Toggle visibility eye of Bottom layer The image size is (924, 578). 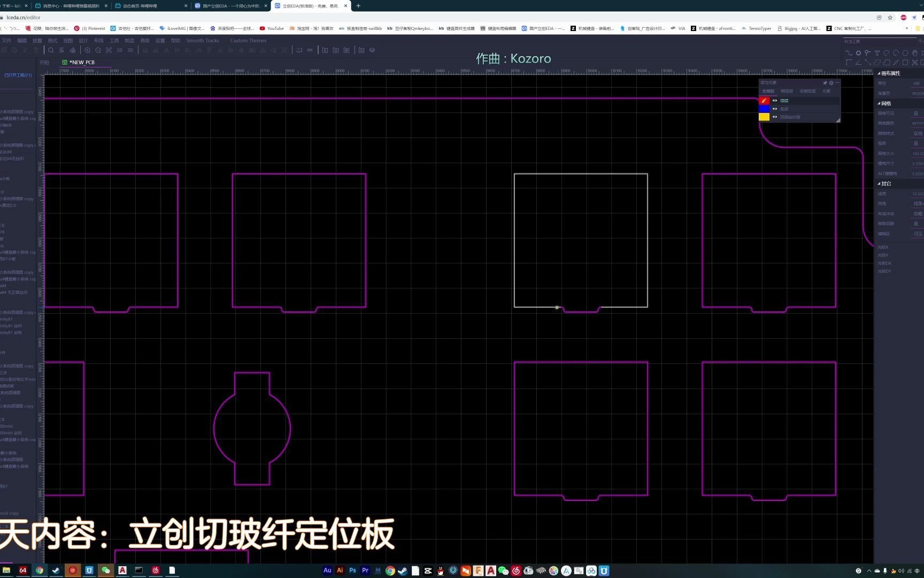point(775,109)
